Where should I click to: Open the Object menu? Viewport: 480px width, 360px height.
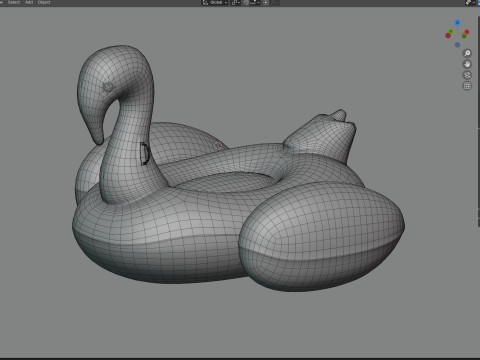pyautogui.click(x=44, y=2)
